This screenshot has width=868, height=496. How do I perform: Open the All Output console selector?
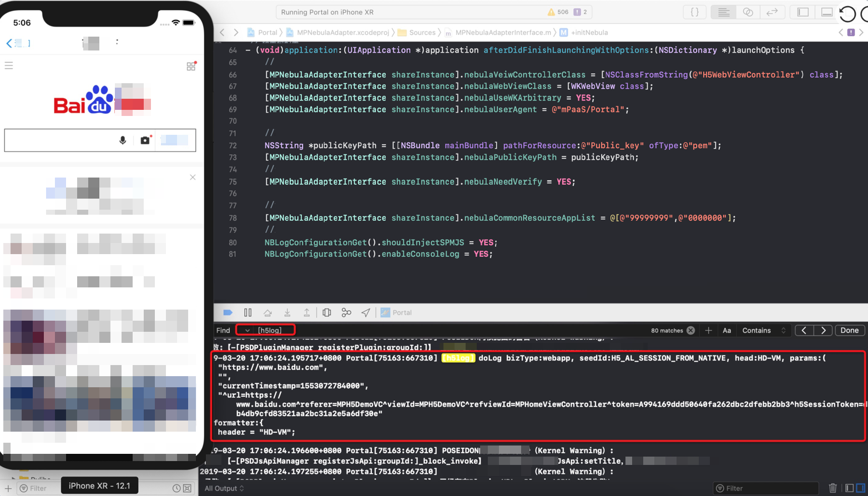pyautogui.click(x=224, y=488)
